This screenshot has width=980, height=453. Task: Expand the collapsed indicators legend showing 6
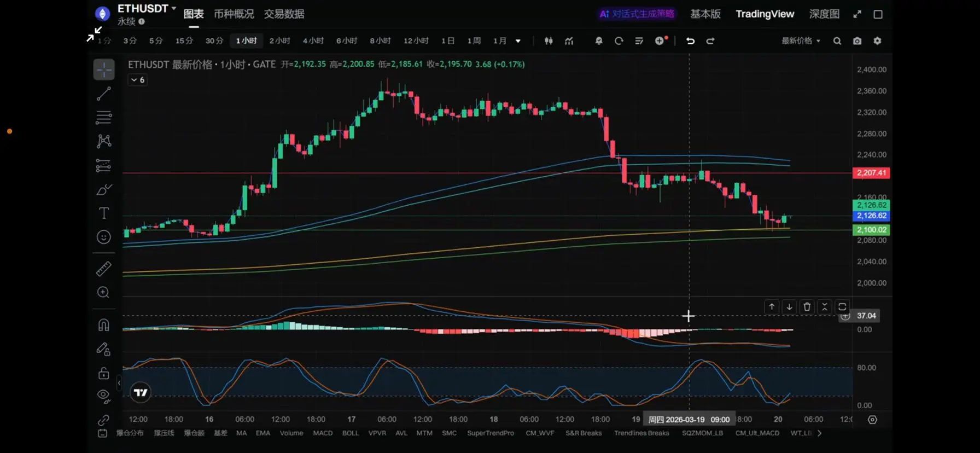(x=137, y=80)
